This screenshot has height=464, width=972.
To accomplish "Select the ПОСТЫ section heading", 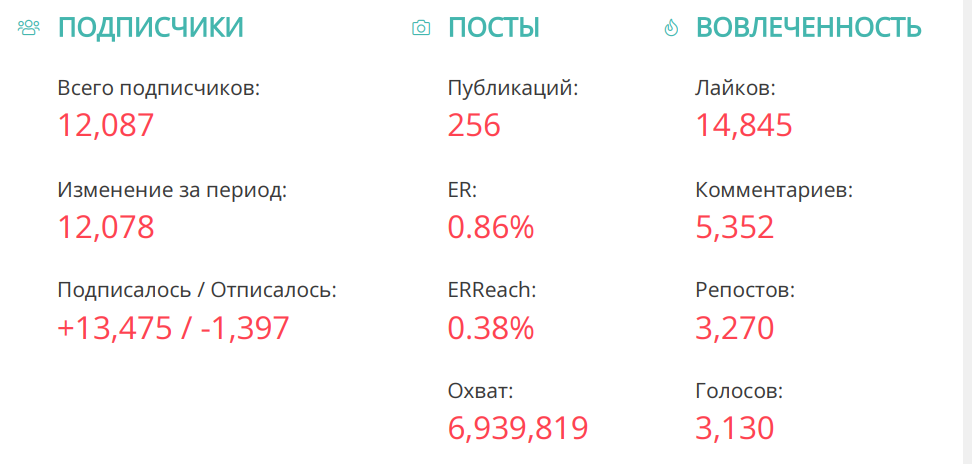I will point(494,28).
